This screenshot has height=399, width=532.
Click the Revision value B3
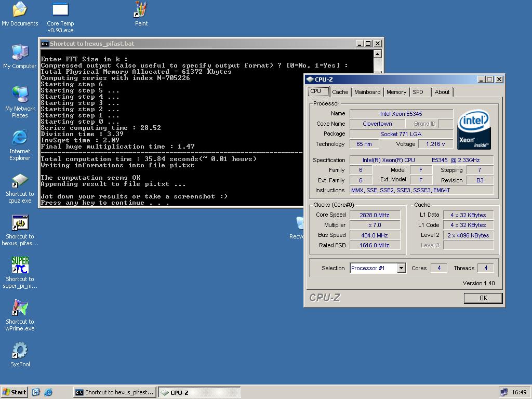pyautogui.click(x=480, y=180)
